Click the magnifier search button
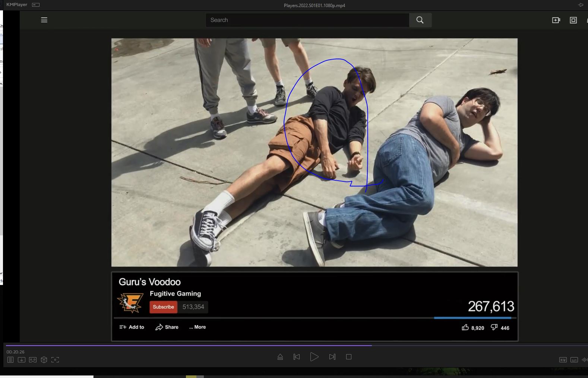Image resolution: width=588 pixels, height=378 pixels. 420,20
